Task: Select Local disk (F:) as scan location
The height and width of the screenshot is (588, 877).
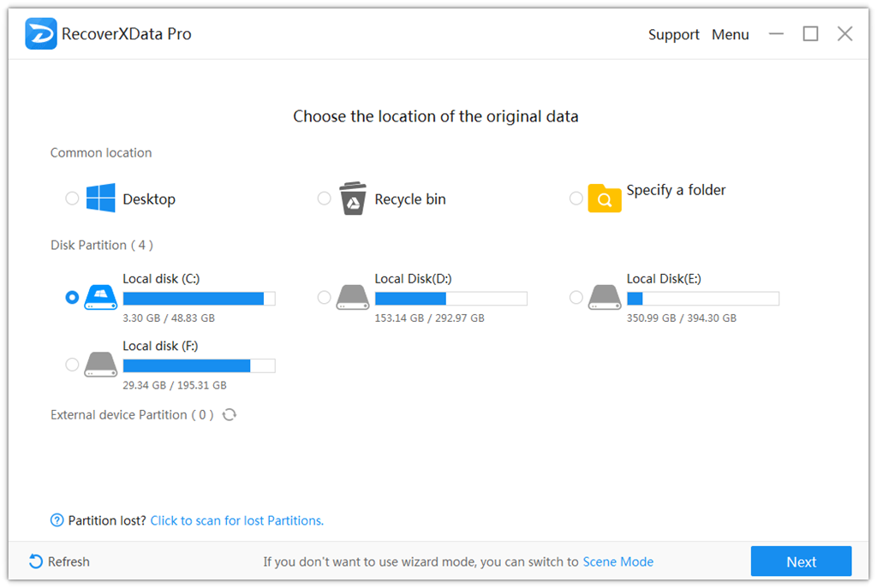Action: click(x=72, y=364)
